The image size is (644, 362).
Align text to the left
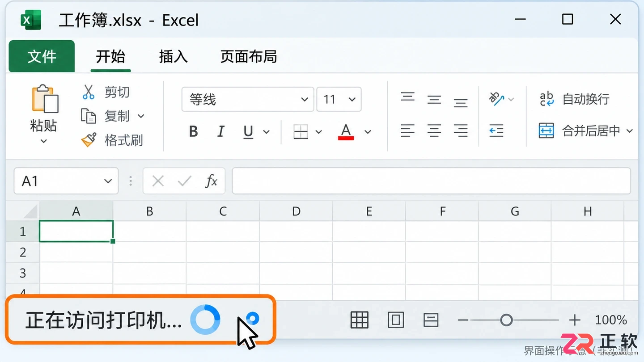407,131
